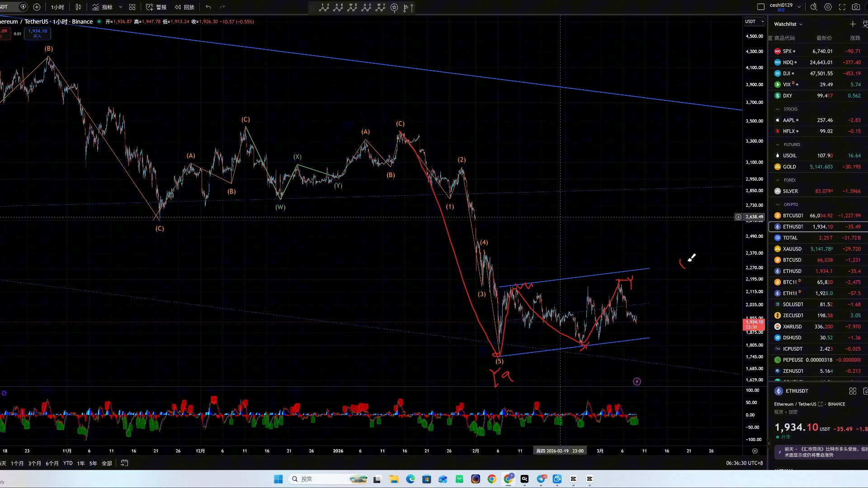Viewport: 868px width, 488px height.
Task: Open candlestick chart style selector
Action: 78,7
